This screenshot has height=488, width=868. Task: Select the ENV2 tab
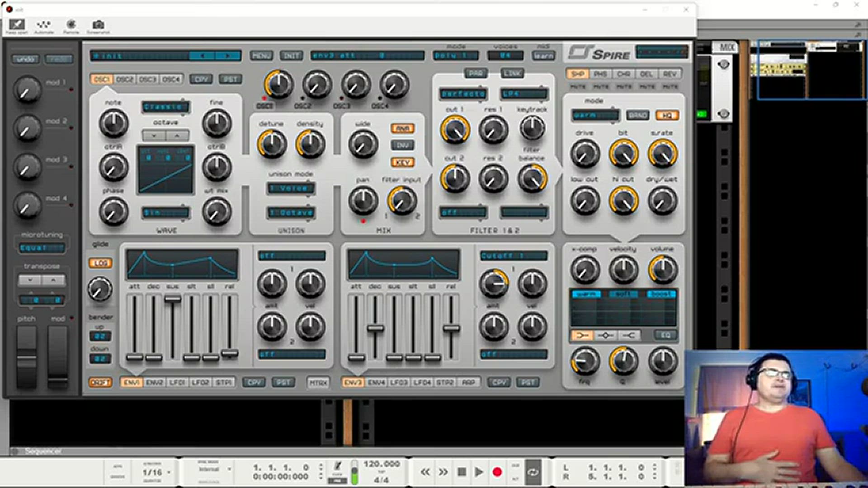click(x=155, y=382)
